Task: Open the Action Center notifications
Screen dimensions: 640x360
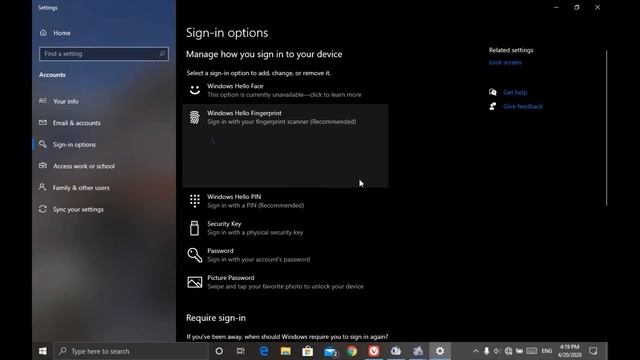Action: coord(593,351)
